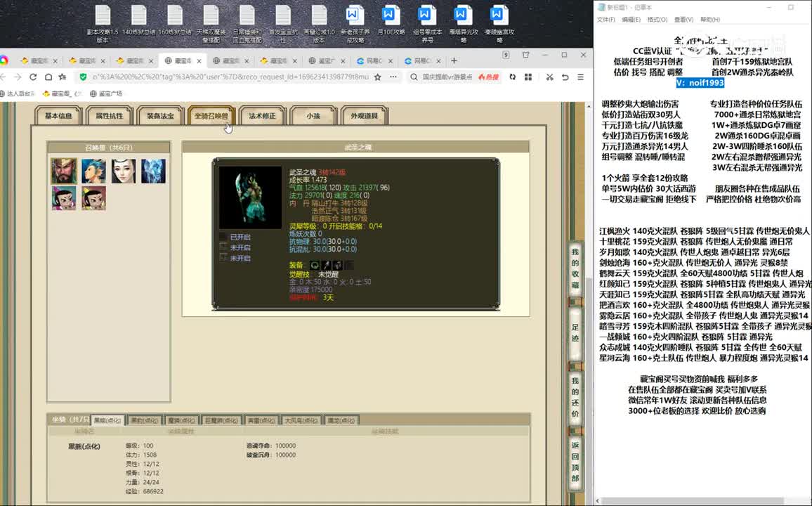Select the red-dressed child summon portrait

coord(93,198)
